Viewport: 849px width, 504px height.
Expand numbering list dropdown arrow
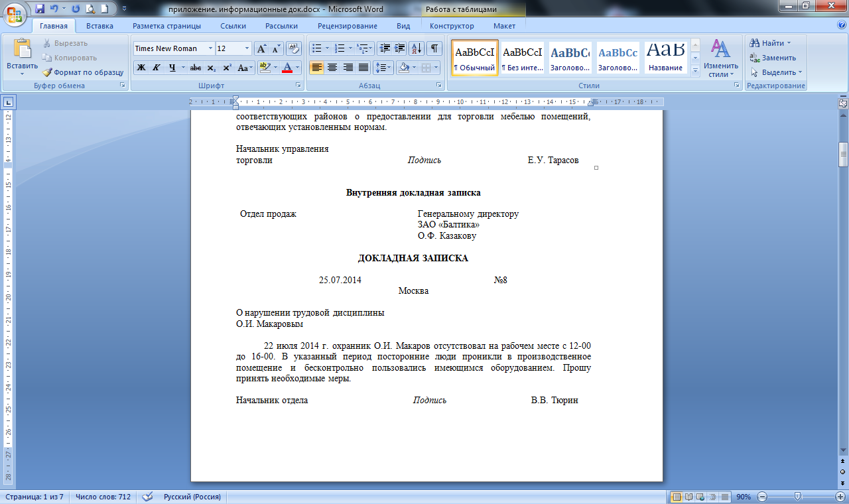(x=350, y=48)
